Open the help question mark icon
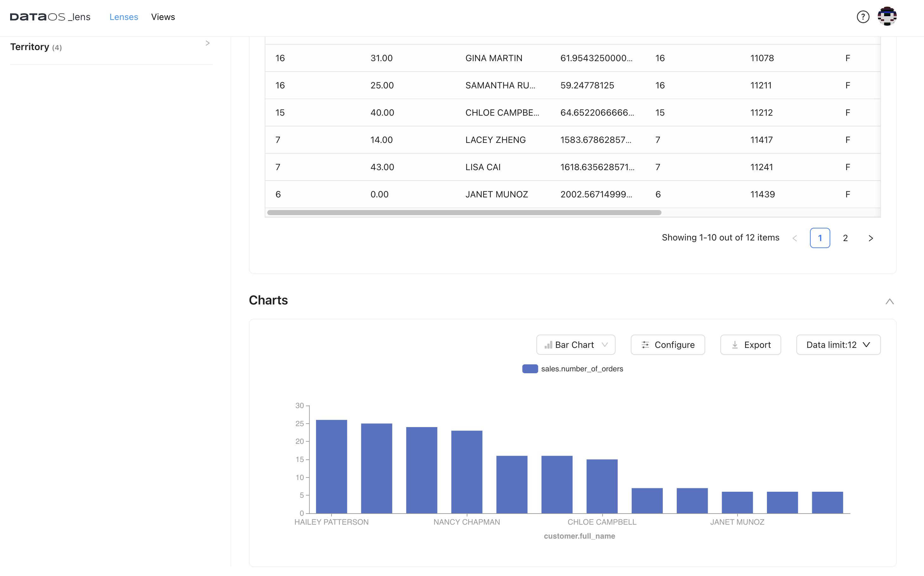This screenshot has height=576, width=924. pyautogui.click(x=863, y=17)
